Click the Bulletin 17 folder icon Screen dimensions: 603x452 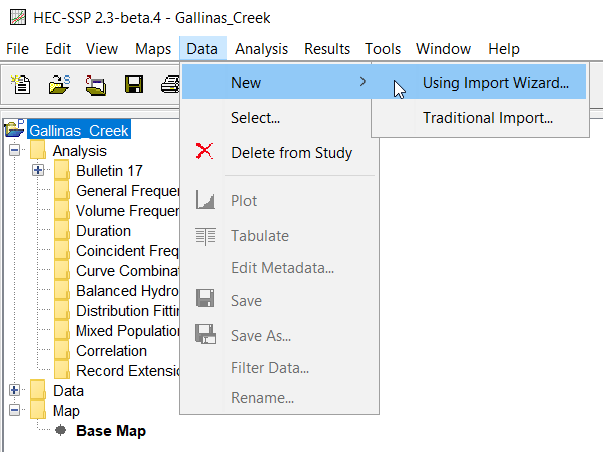coord(62,171)
